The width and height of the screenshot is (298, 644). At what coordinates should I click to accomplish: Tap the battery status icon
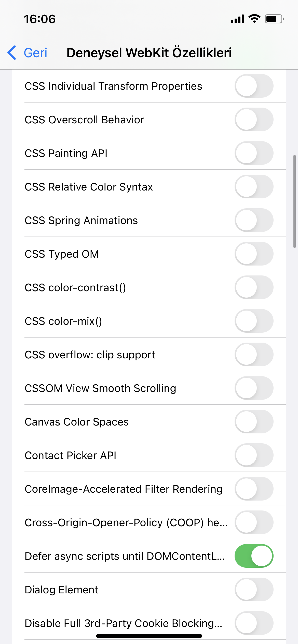click(x=274, y=19)
